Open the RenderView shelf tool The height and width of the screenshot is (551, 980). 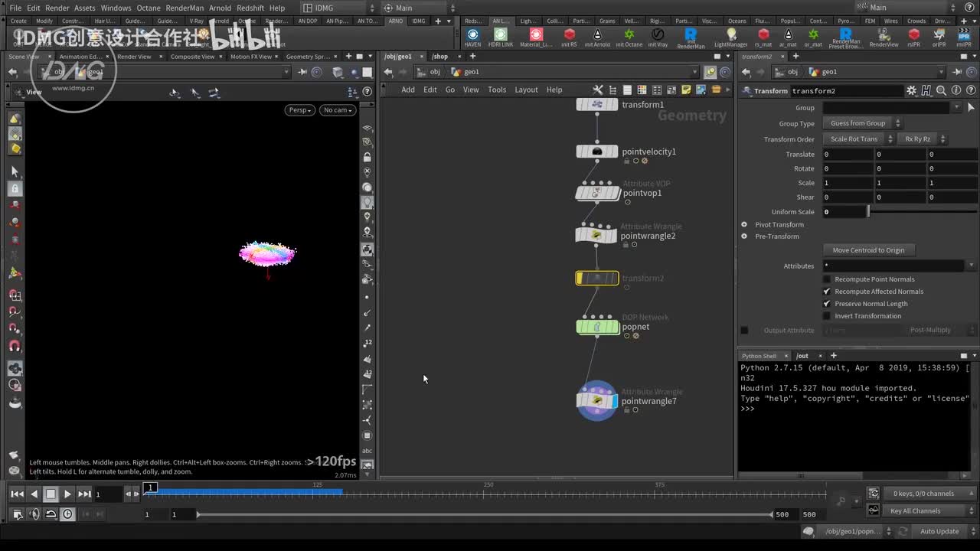tap(884, 35)
